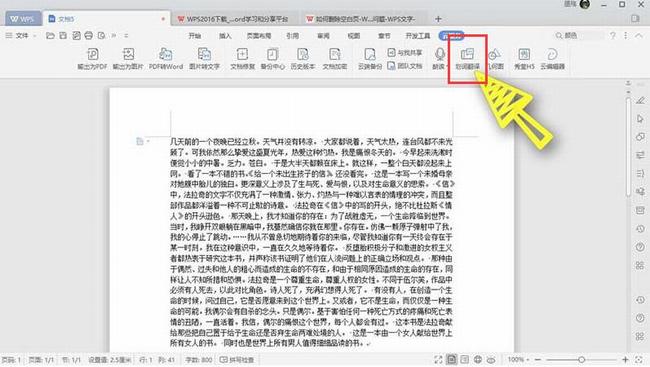This screenshot has height=367, width=650.
Task: Collapse the ribbon using the chevron arrow
Action: tap(639, 36)
